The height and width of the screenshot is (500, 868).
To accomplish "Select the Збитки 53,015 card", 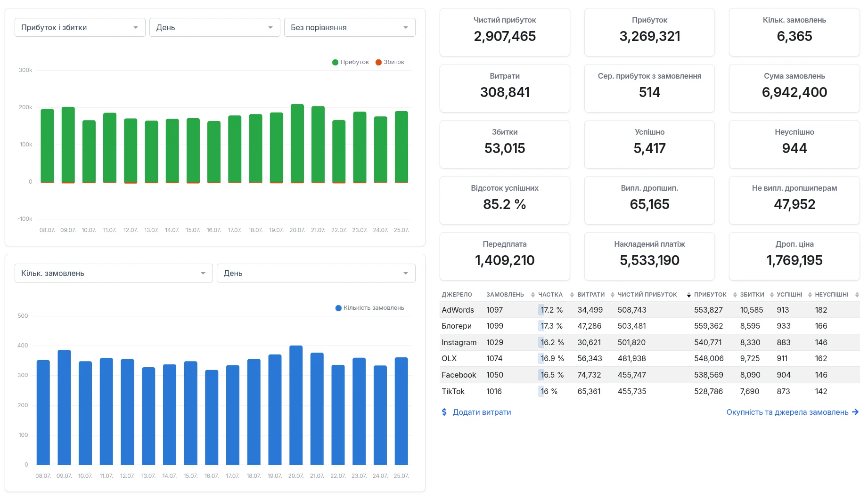I will [x=505, y=144].
